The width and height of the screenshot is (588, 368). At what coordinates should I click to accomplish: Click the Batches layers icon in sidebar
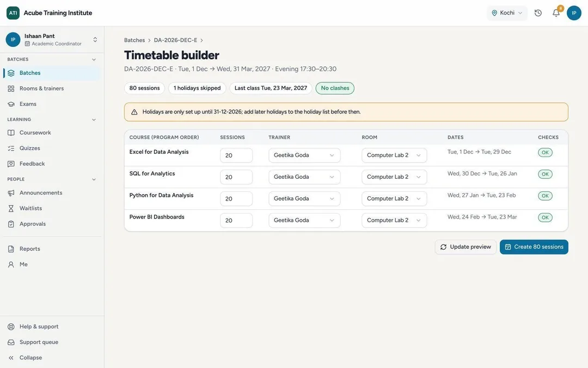(x=11, y=73)
